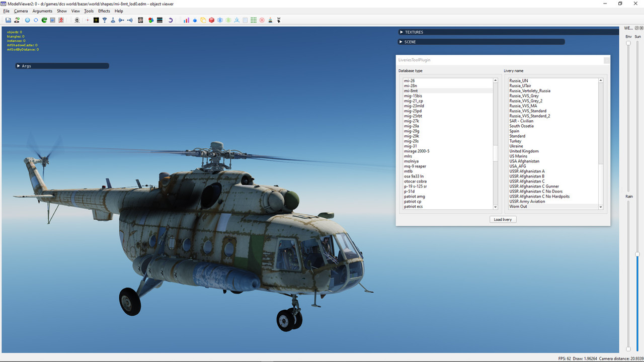Click the blue cone pointing up icon
Screen dimensions: 644x362
(113, 20)
